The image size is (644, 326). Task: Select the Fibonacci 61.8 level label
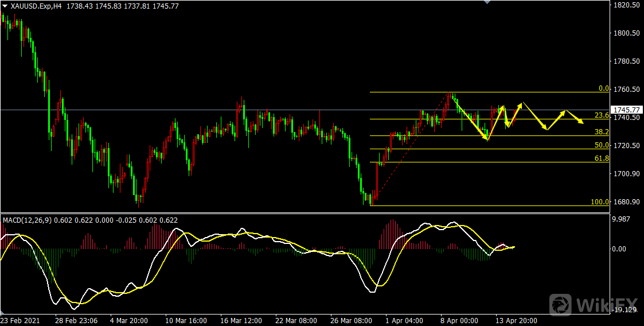(601, 158)
